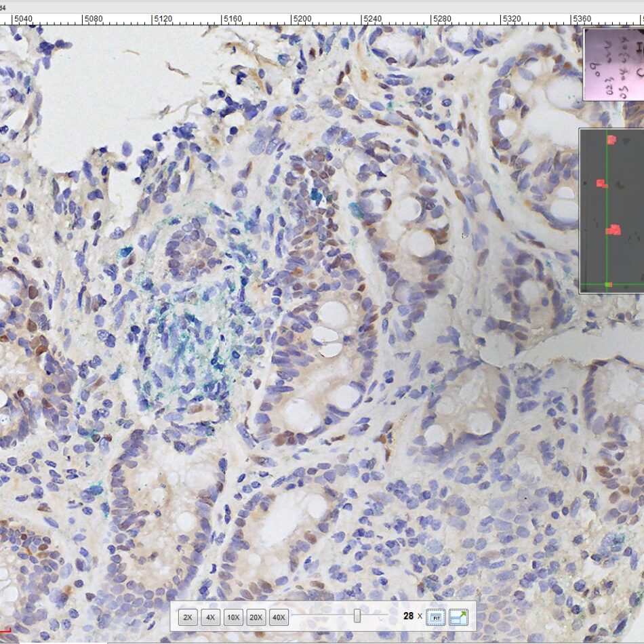Set magnification to 2X
644x644 pixels.
point(188,618)
